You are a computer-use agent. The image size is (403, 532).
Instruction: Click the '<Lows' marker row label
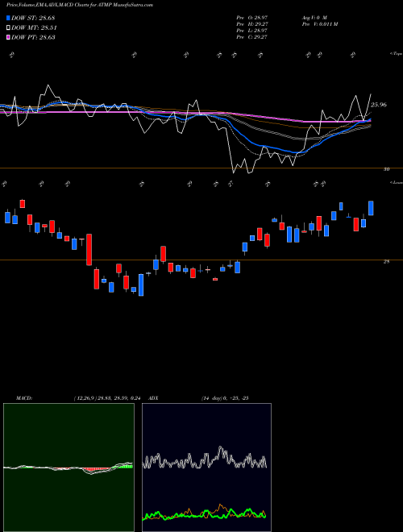tap(396, 182)
